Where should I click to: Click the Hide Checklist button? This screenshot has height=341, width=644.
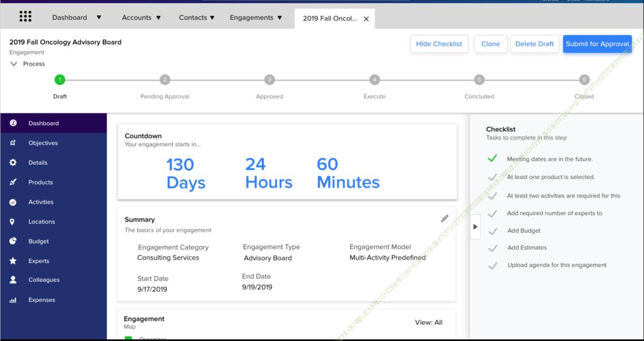[439, 44]
